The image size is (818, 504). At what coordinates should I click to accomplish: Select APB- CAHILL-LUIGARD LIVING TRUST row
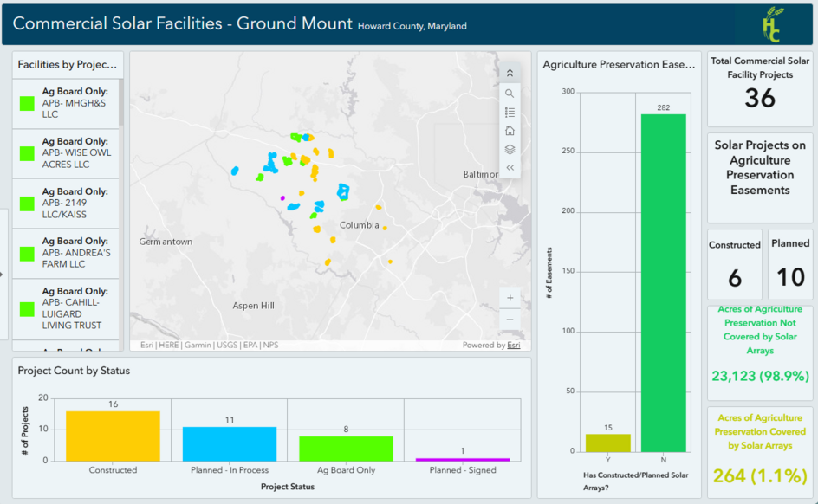(66, 308)
